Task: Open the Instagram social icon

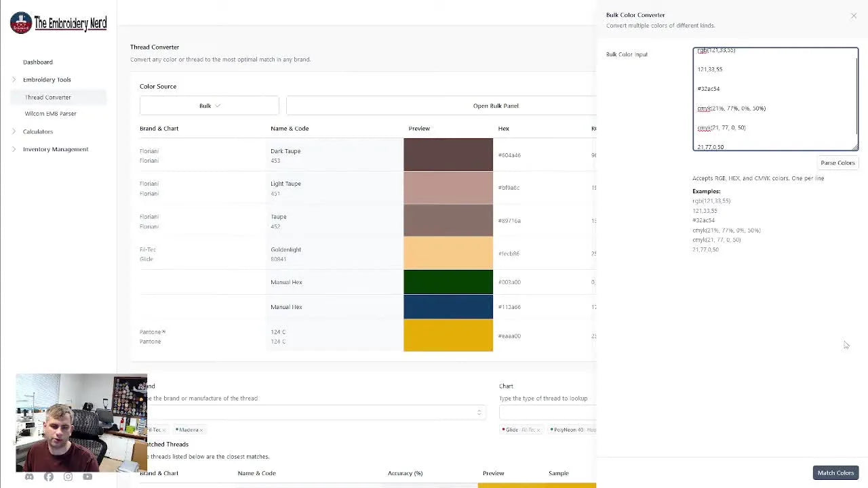Action: point(68,477)
